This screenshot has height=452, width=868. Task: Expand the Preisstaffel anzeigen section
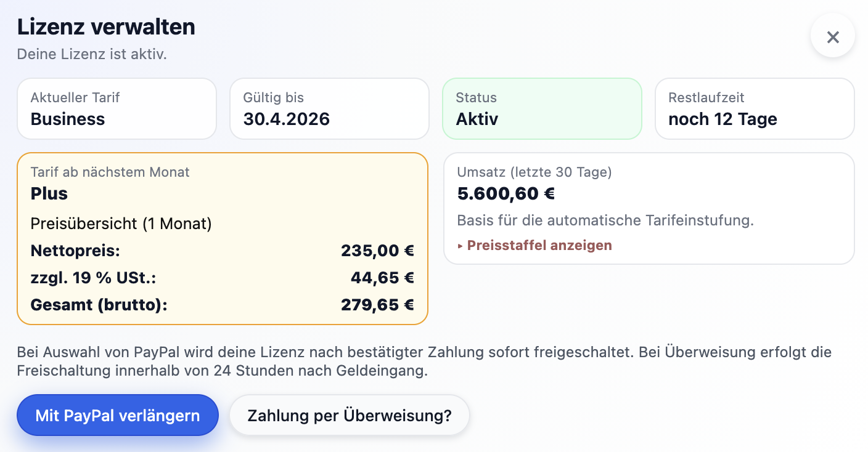[x=538, y=245]
